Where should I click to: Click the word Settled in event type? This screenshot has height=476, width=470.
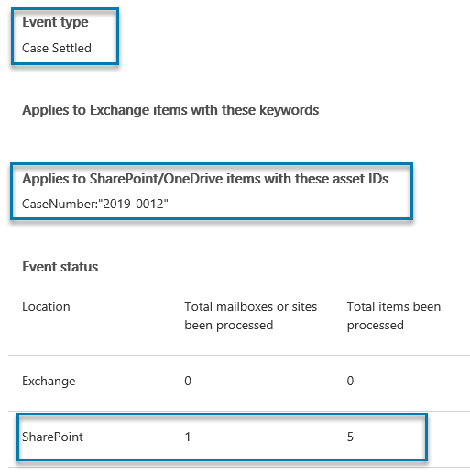(71, 48)
